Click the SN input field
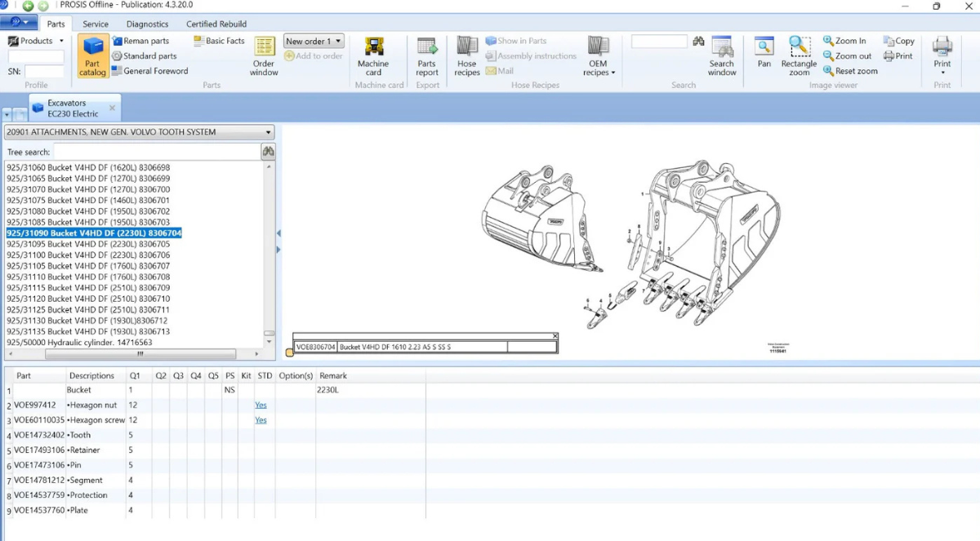Viewport: 980px width, 541px height. coord(44,72)
